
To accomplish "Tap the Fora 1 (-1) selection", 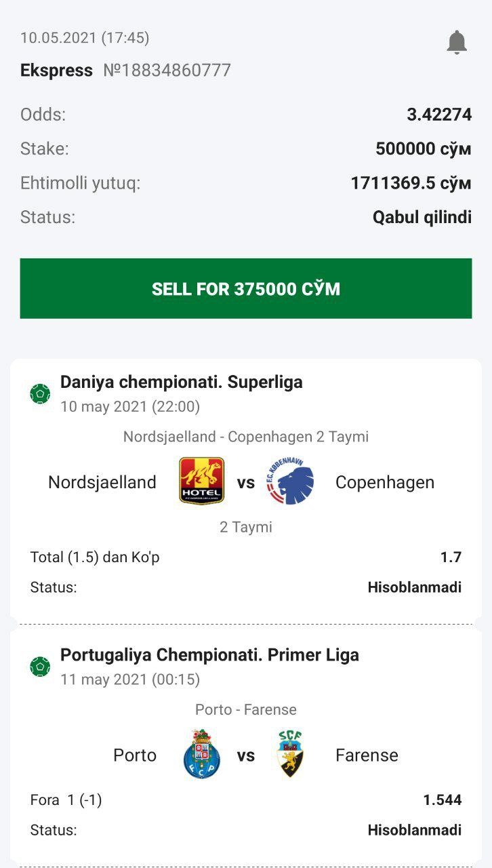I will 66,800.
